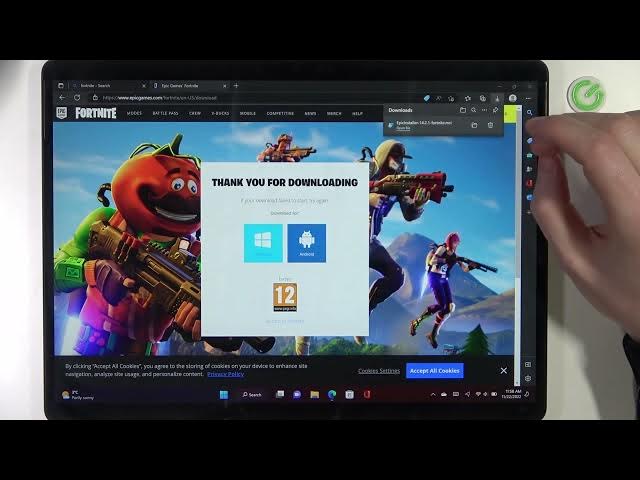The image size is (640, 480).
Task: Open Microsoft Store from taskbar
Action: pos(349,394)
